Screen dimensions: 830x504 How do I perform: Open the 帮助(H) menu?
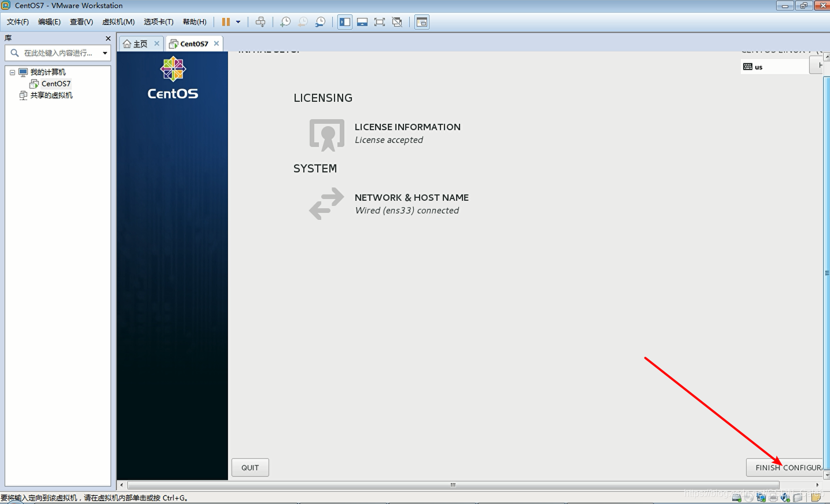tap(195, 22)
